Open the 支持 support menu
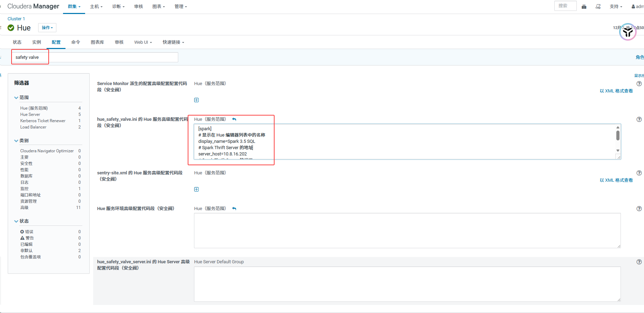This screenshot has height=313, width=644. coord(616,7)
